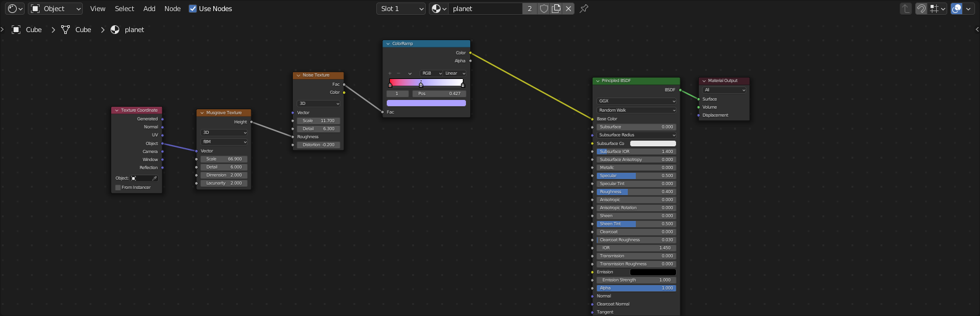Open the Node menu
Viewport: 980px width, 316px height.
tap(172, 9)
